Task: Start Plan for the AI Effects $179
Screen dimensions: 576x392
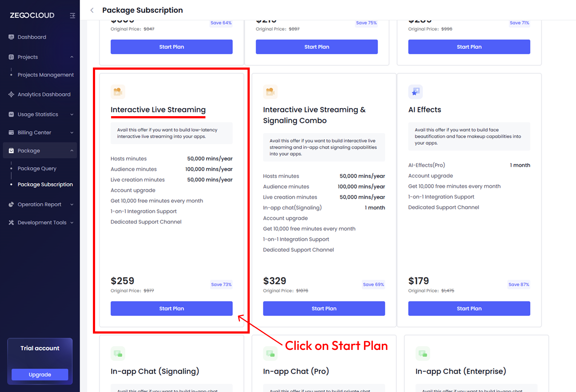Action: tap(469, 309)
